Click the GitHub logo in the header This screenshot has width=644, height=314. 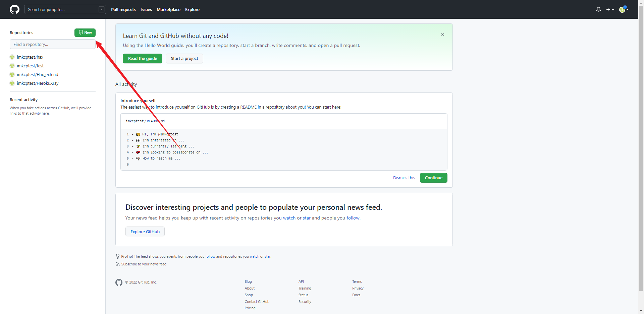14,9
